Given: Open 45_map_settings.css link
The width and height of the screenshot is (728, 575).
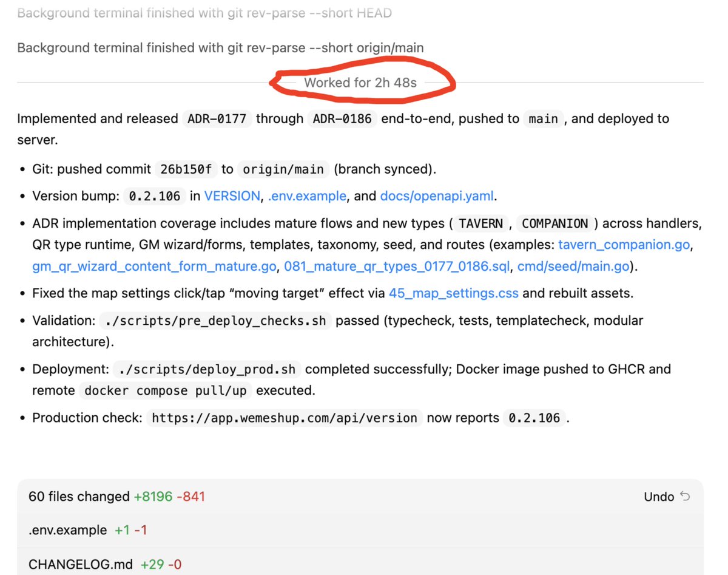Looking at the screenshot, I should click(x=453, y=293).
